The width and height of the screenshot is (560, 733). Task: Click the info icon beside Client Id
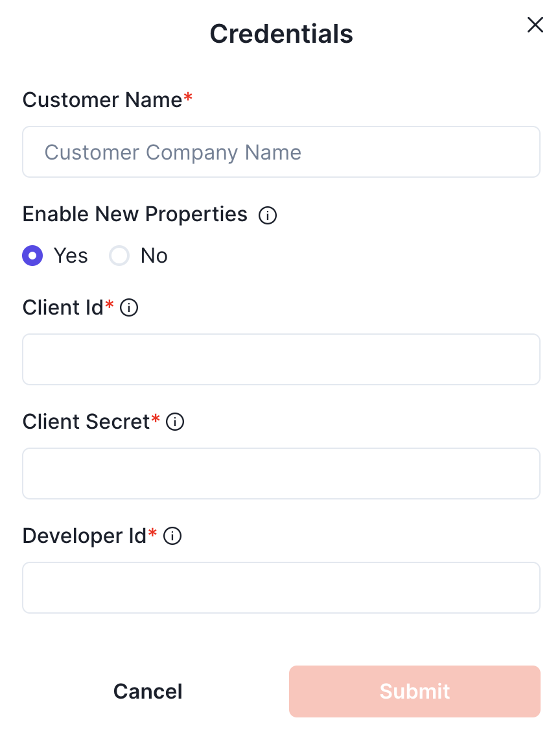130,307
